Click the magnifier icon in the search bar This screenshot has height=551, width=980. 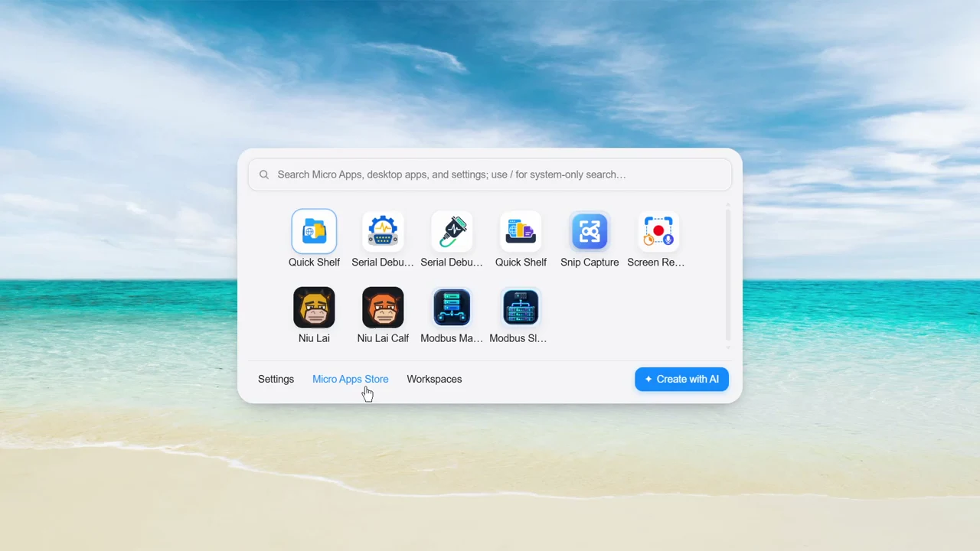click(264, 174)
